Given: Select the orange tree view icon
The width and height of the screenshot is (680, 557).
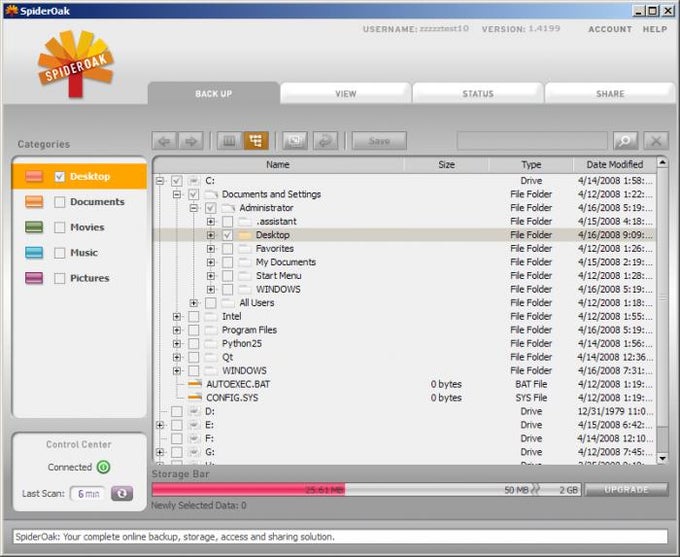Looking at the screenshot, I should 256,141.
